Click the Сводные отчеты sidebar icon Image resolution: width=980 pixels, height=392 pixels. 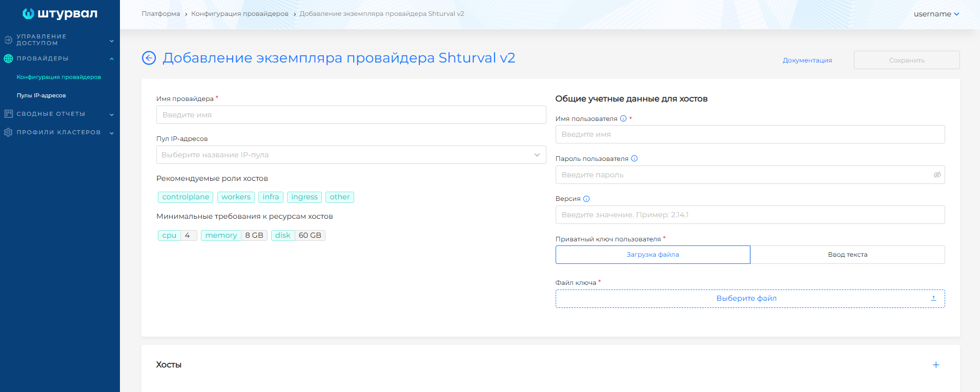pyautogui.click(x=8, y=114)
